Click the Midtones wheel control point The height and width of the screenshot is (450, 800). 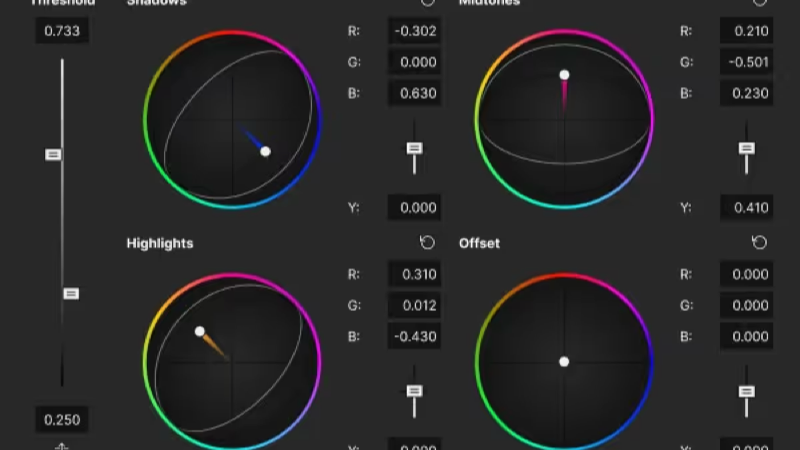point(564,75)
